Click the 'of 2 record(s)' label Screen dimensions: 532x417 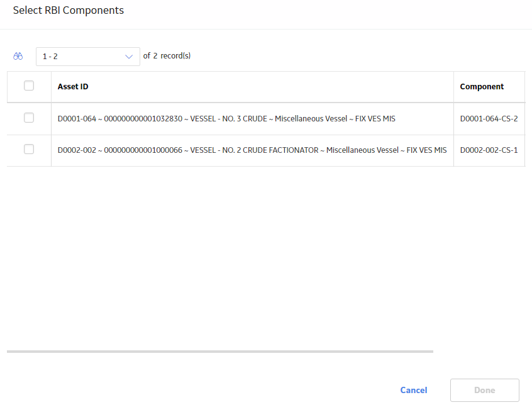tap(167, 56)
